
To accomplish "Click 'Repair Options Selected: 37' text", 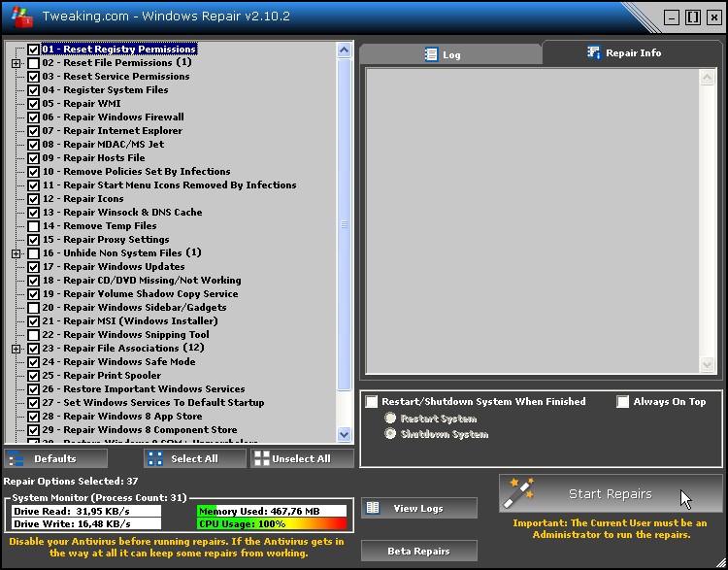I will [71, 482].
